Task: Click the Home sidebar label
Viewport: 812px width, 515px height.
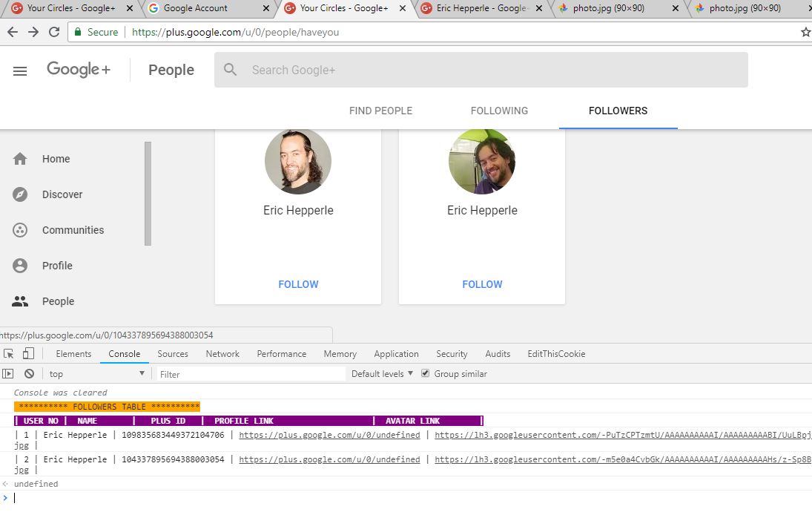Action: pyautogui.click(x=56, y=159)
